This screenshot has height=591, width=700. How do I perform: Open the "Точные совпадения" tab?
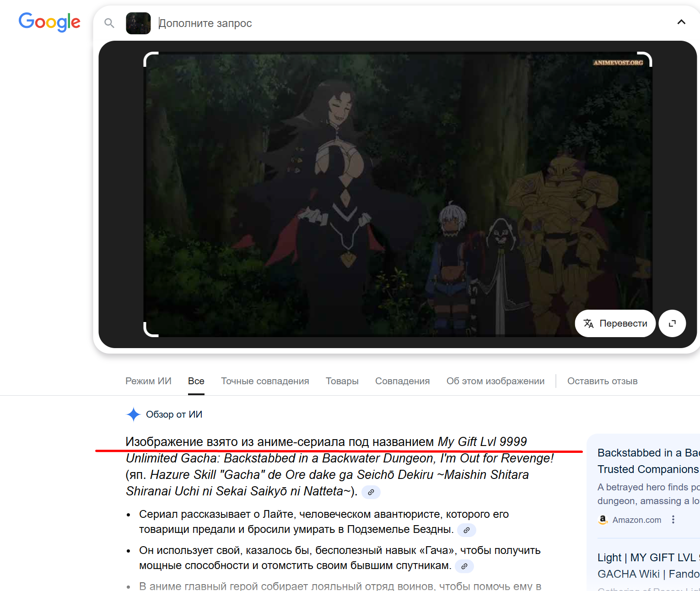[265, 381]
